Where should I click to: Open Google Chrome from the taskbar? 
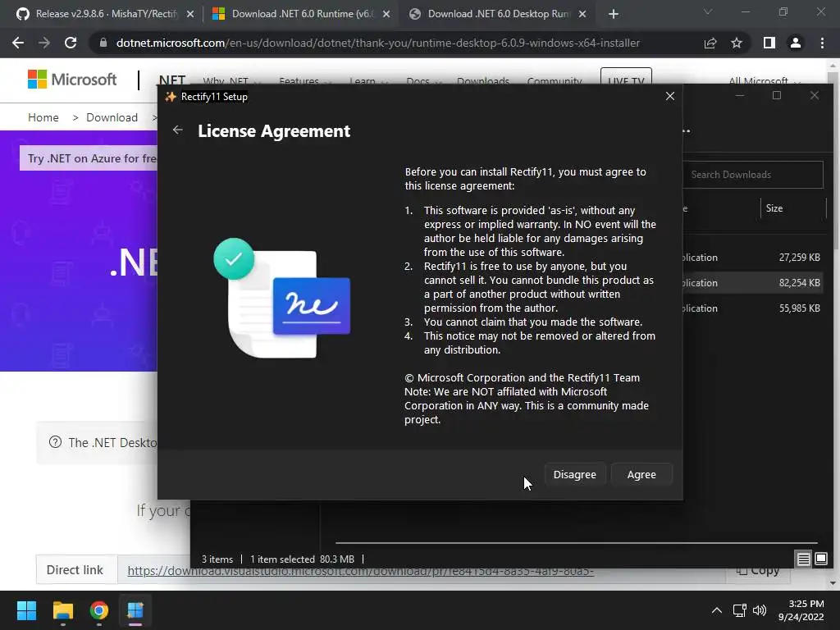point(99,610)
